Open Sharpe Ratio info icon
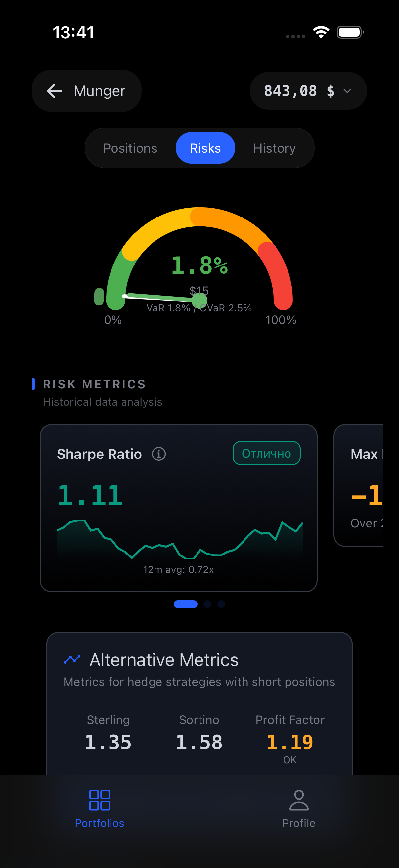Screen dimensions: 399x868 [158, 454]
